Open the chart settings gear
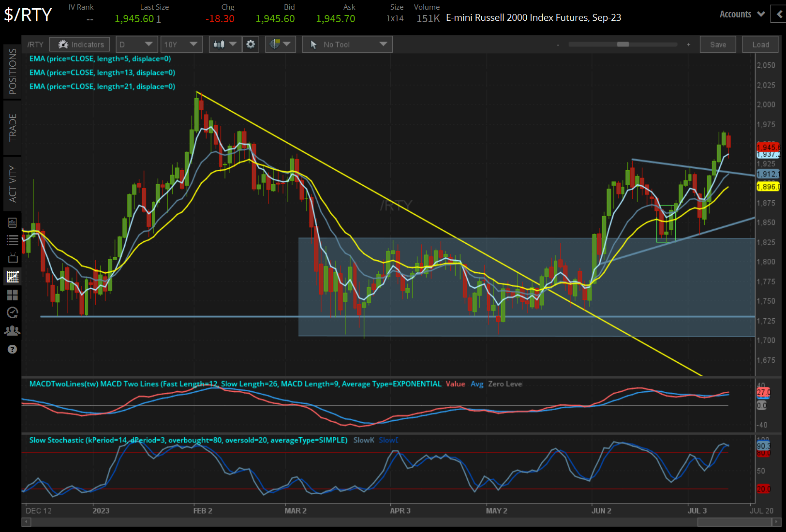This screenshot has width=786, height=532. [x=251, y=44]
